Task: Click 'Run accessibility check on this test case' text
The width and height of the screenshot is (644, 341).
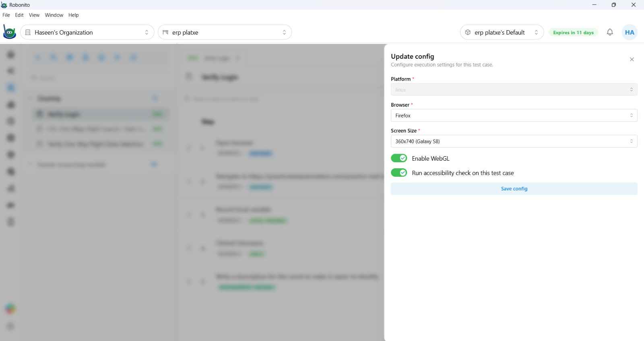Action: tap(463, 173)
